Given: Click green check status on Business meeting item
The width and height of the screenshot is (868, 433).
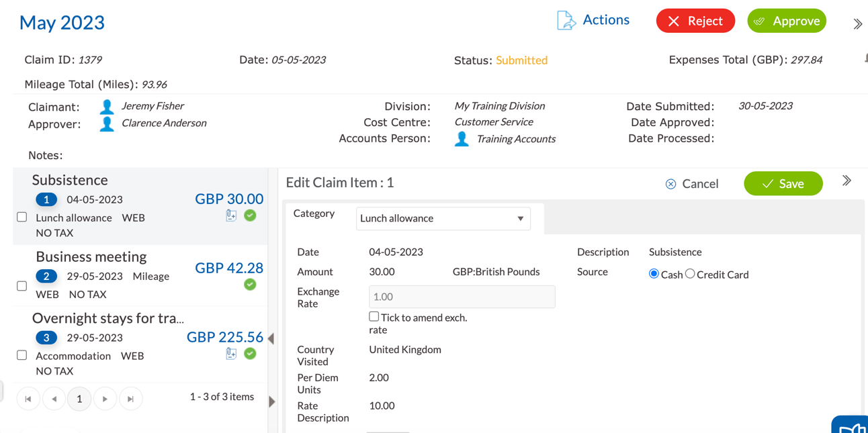Looking at the screenshot, I should [250, 285].
